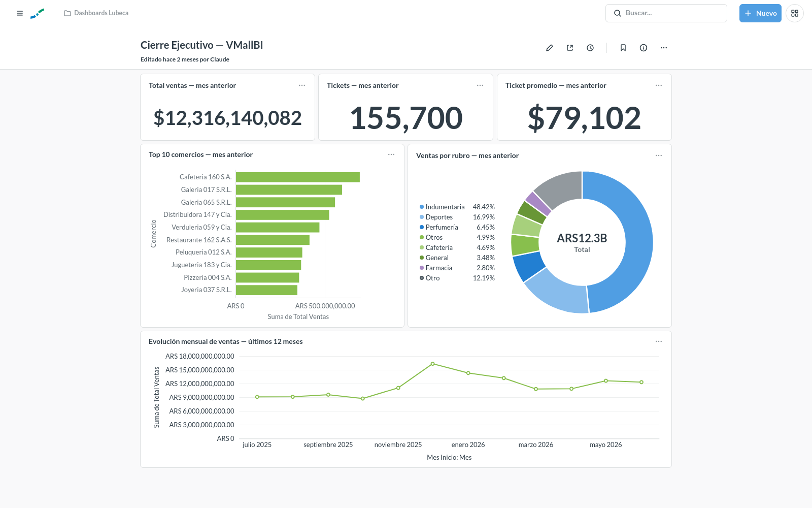Focus the Buscar search field
This screenshot has width=812, height=508.
click(x=666, y=13)
